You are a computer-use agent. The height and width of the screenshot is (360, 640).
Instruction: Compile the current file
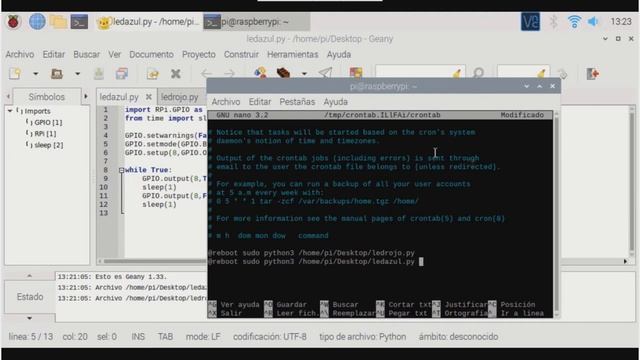tap(260, 73)
